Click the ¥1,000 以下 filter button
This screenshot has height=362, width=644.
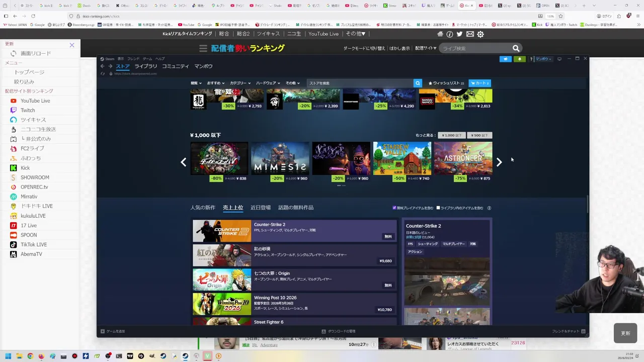[451, 135]
